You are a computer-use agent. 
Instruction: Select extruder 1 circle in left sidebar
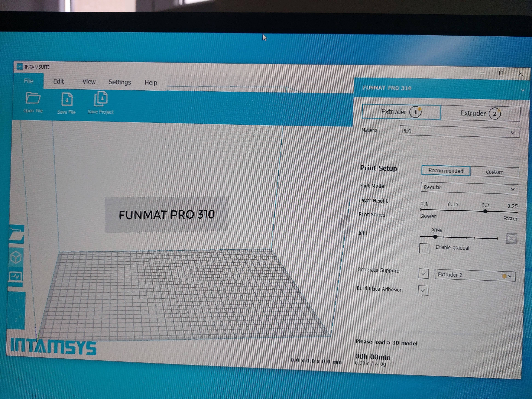[x=16, y=301]
